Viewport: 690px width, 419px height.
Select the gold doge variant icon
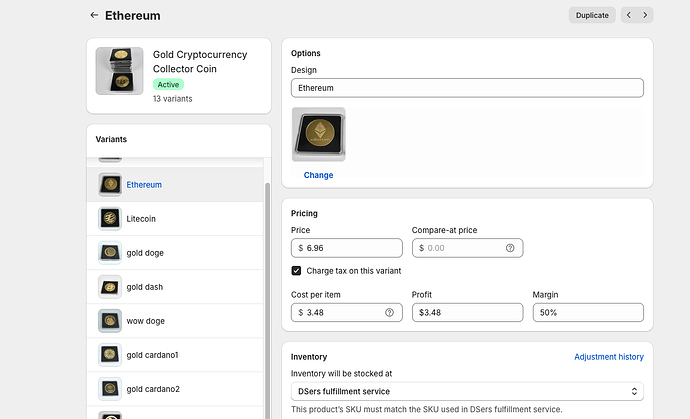click(110, 252)
